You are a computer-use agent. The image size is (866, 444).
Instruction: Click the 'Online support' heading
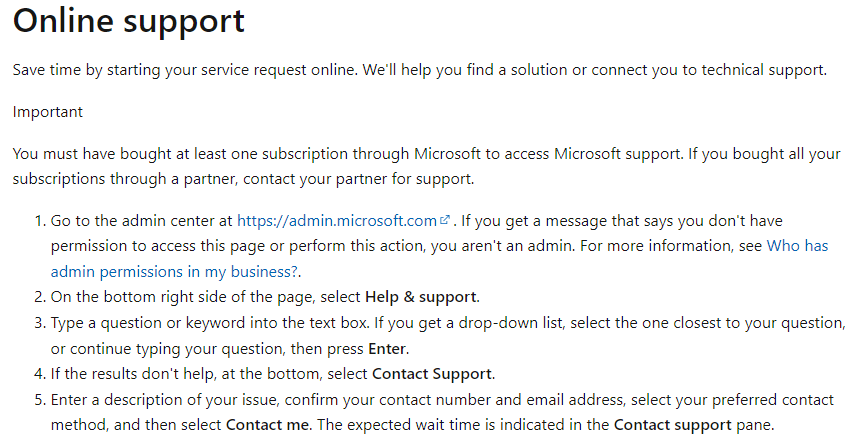(129, 22)
